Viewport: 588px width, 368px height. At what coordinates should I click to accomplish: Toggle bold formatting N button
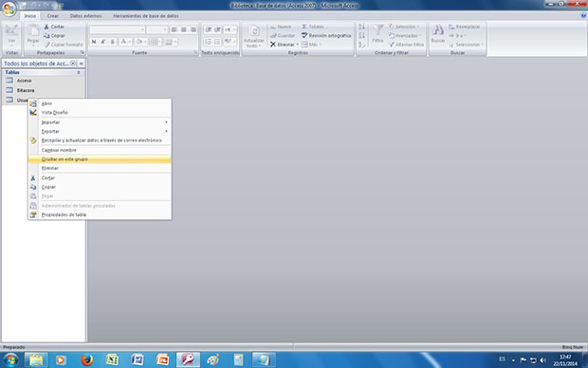(x=94, y=42)
